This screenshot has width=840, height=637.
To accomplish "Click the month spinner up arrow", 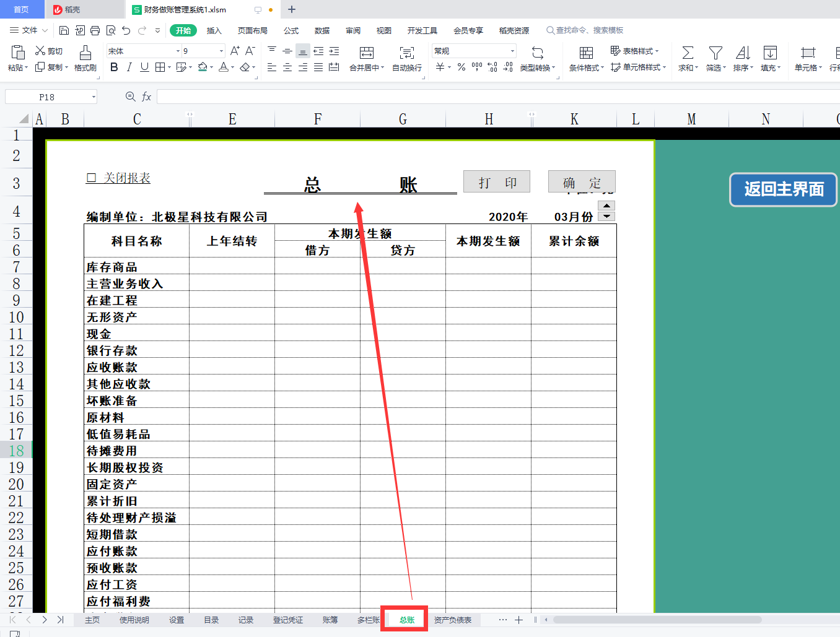I will tap(607, 206).
